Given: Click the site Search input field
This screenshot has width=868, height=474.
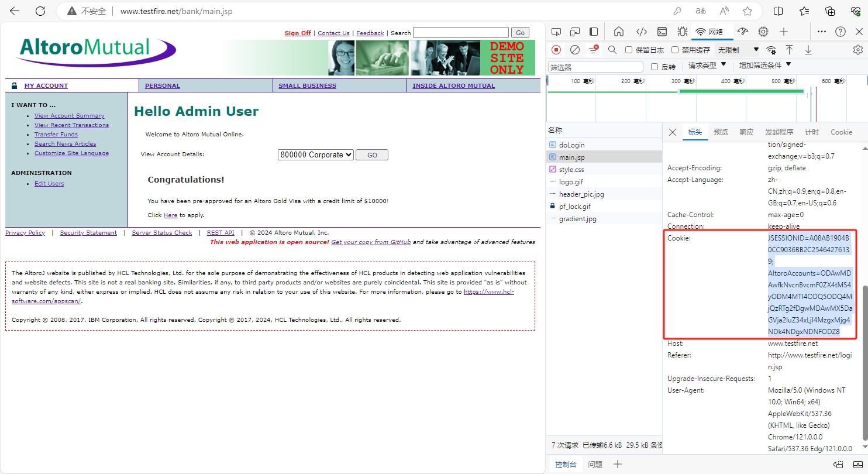Looking at the screenshot, I should coord(461,33).
